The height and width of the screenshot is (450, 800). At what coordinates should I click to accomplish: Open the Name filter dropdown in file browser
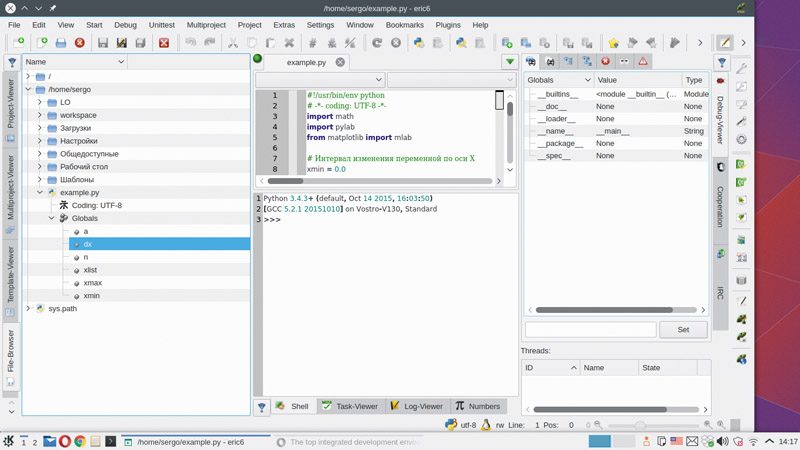[121, 62]
